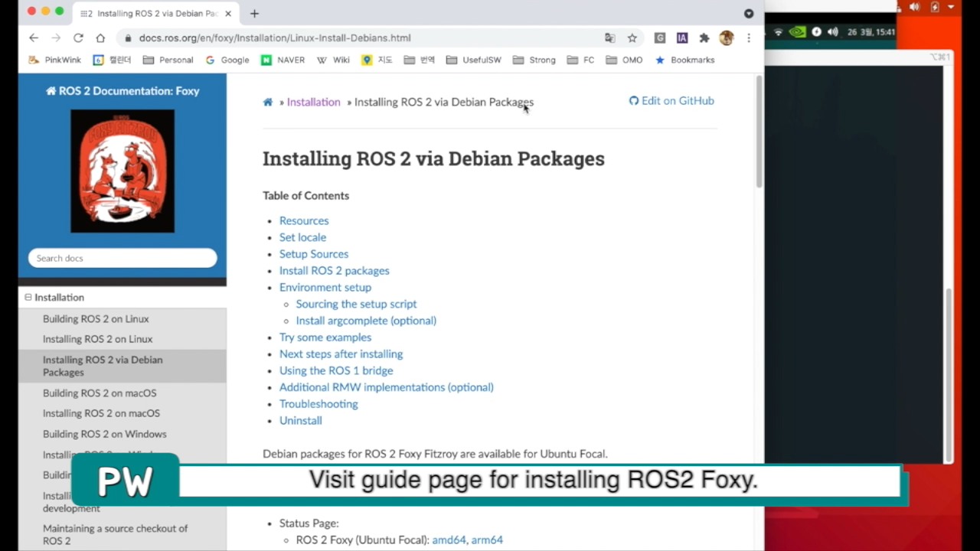980x551 pixels.
Task: Jump to Sourcing the setup script
Action: point(356,304)
